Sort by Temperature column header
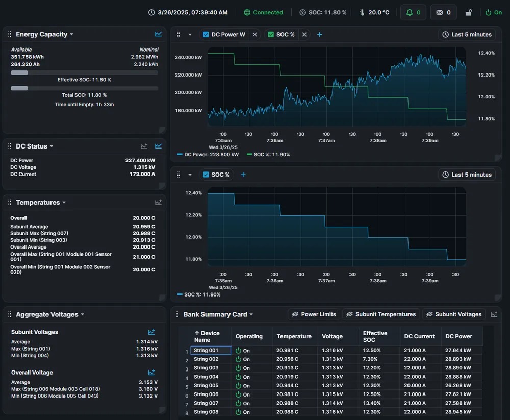Viewport: 510px width, 420px height. point(294,336)
